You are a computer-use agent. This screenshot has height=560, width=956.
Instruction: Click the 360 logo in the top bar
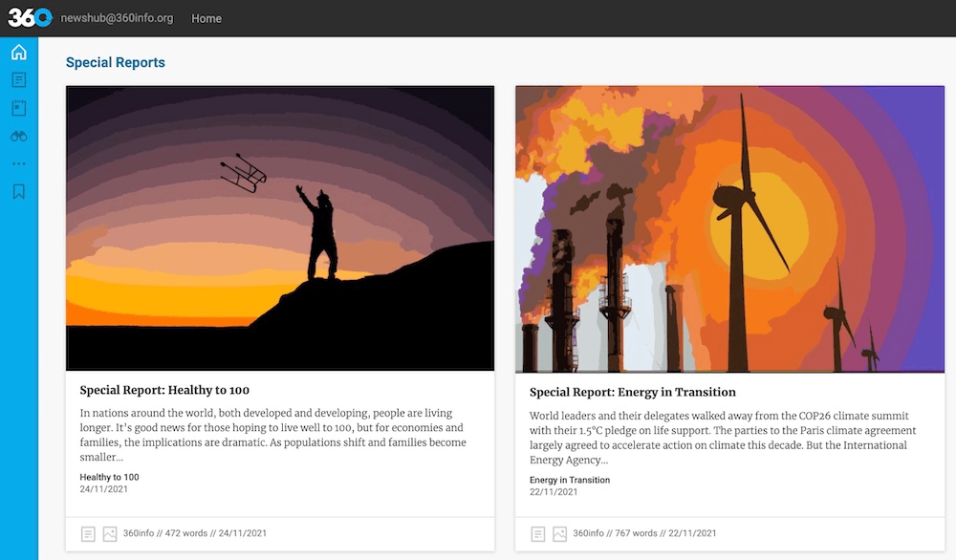(30, 17)
